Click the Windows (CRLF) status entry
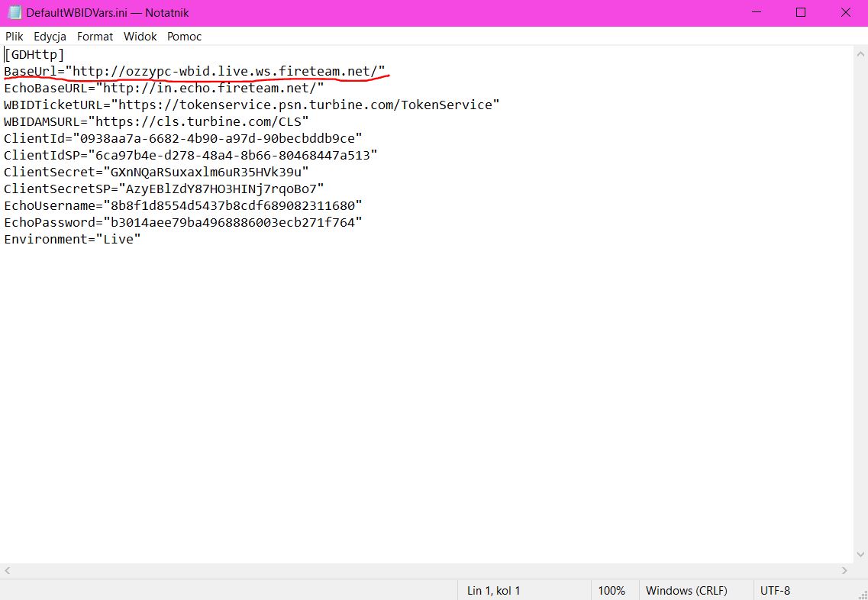This screenshot has width=868, height=600. click(686, 591)
